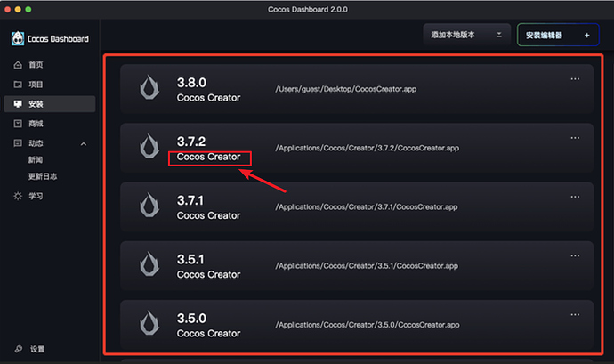Screen dimensions: 614x364
Task: Click the 3.5.1 editor flame icon
Action: (x=149, y=264)
